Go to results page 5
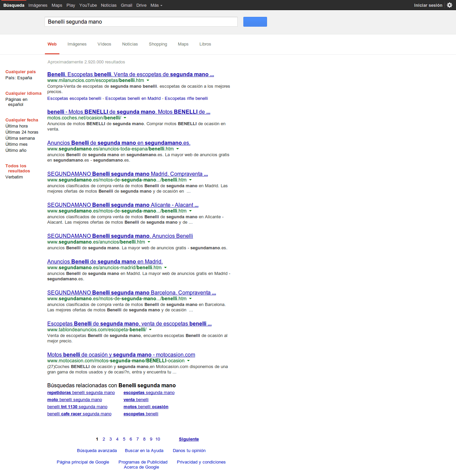 coord(124,439)
